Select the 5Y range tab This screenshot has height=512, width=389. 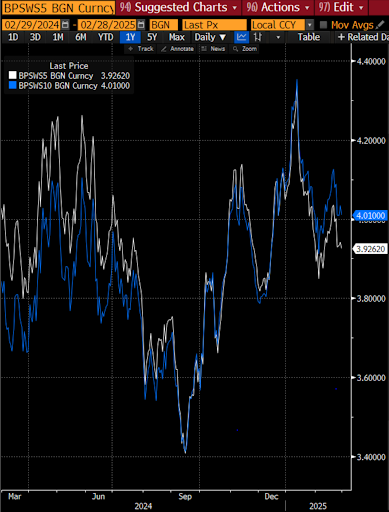tap(152, 37)
